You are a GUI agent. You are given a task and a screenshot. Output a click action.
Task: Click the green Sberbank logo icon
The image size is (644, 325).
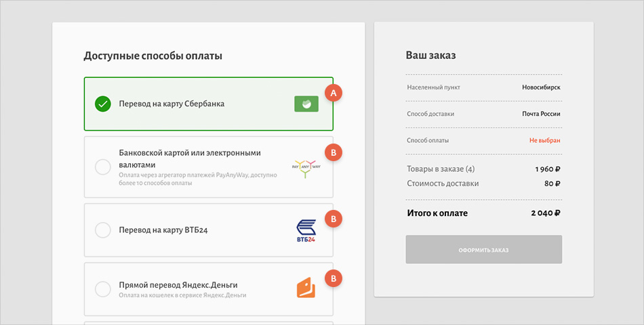pyautogui.click(x=306, y=104)
